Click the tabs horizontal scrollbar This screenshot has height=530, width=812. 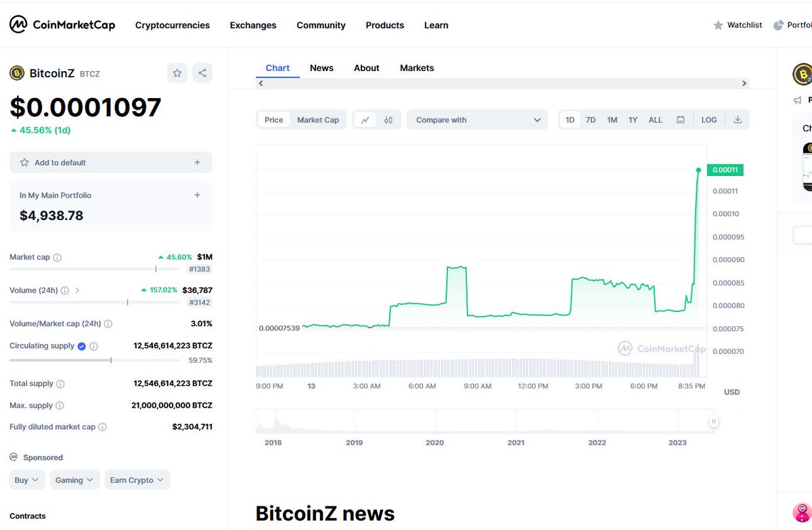pyautogui.click(x=502, y=83)
